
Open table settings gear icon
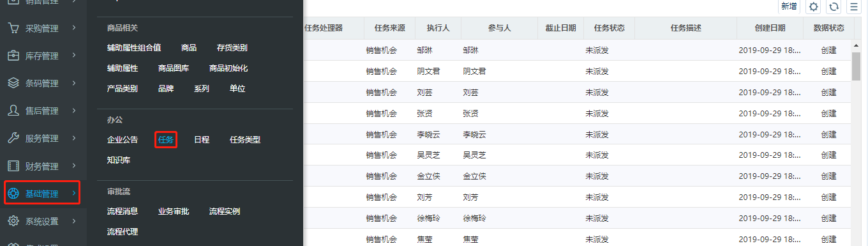(x=813, y=6)
